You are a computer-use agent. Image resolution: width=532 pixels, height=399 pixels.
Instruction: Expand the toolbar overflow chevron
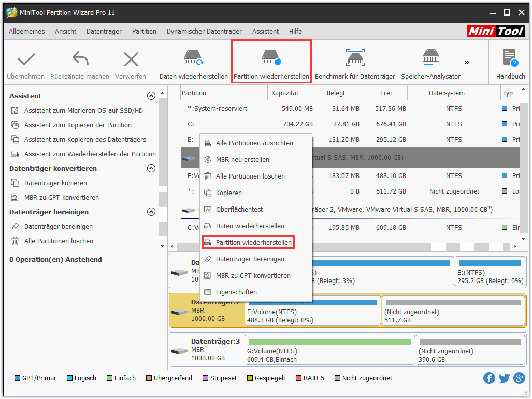pos(467,63)
